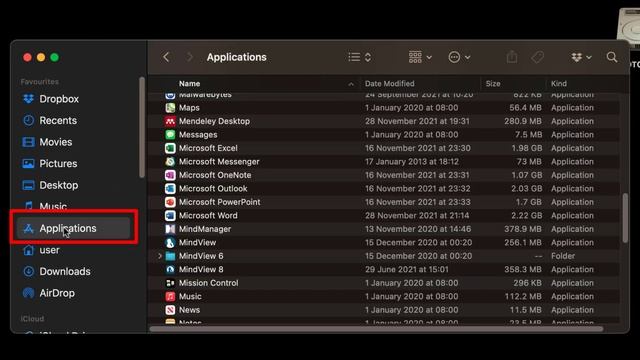Click the horizontal scrollbar below the list
Viewport: 640px width, 360px height.
376,329
